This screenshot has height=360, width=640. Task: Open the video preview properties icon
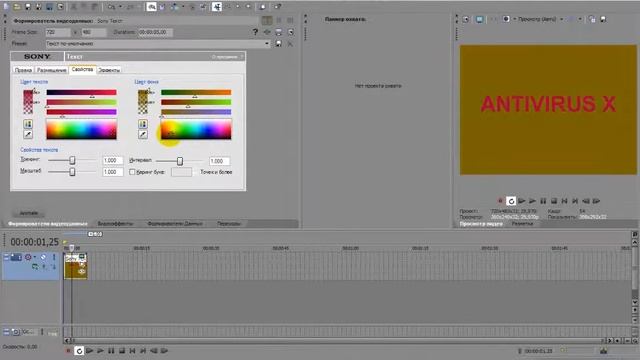(x=466, y=19)
